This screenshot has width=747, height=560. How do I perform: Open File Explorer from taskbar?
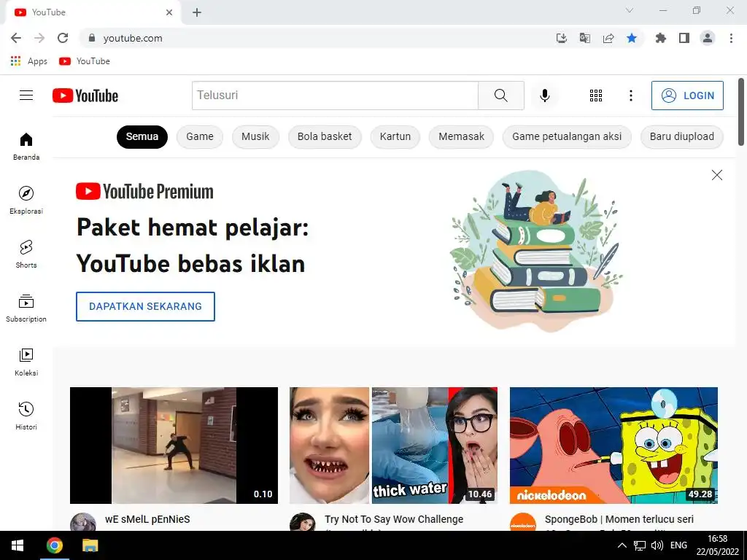tap(90, 545)
